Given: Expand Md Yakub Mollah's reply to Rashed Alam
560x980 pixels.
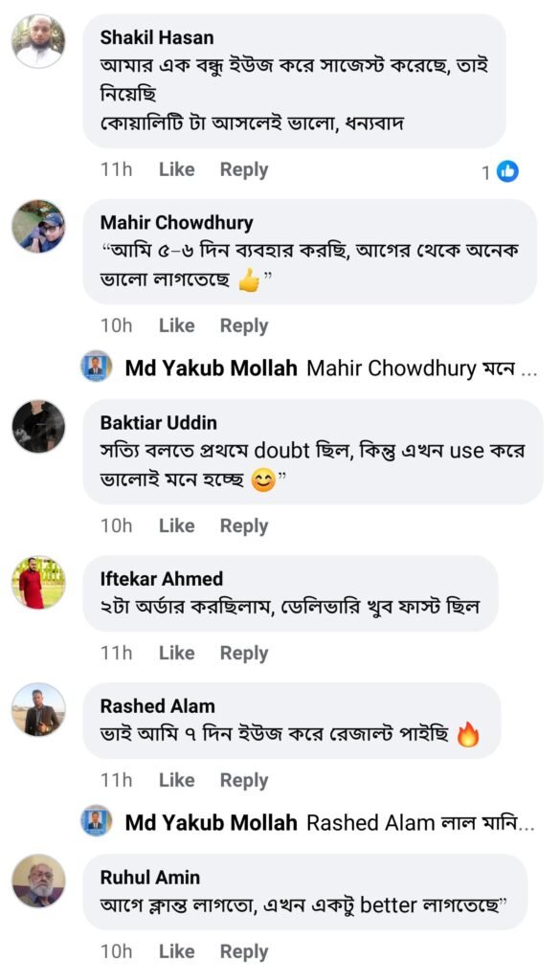Looking at the screenshot, I should [x=330, y=823].
